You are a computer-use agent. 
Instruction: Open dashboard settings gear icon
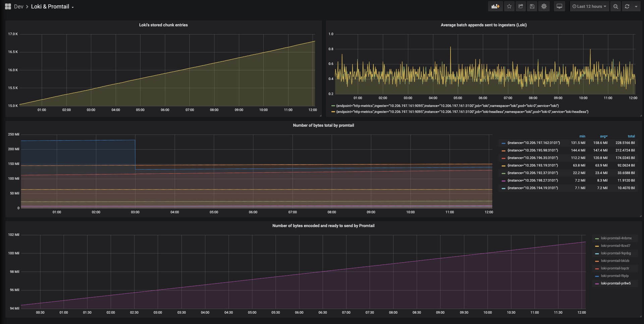coord(544,6)
